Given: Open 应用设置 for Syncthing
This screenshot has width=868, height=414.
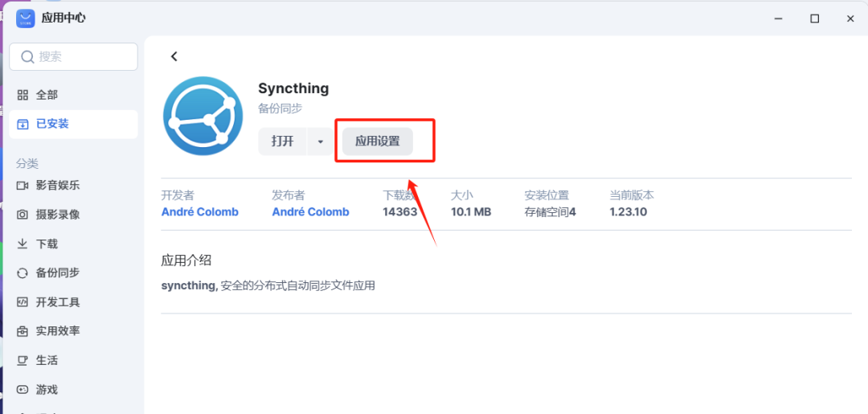Looking at the screenshot, I should (378, 141).
